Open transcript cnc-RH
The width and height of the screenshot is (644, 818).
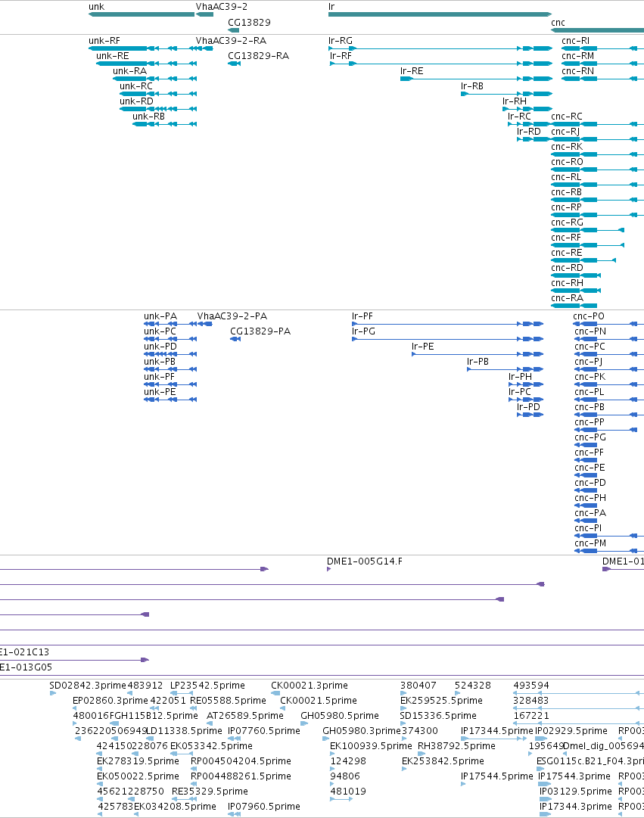(x=568, y=283)
